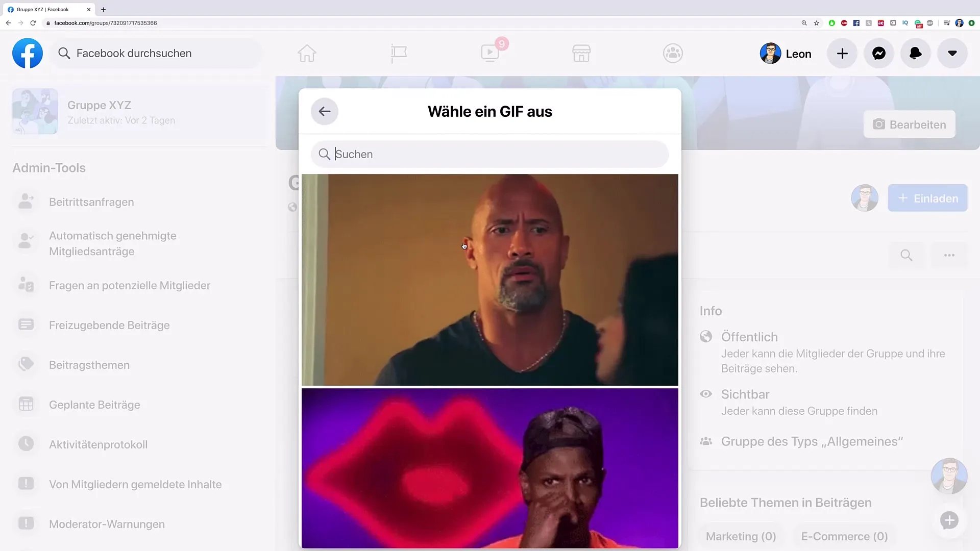Click the Suchen GIF search field
The width and height of the screenshot is (980, 551).
point(490,154)
